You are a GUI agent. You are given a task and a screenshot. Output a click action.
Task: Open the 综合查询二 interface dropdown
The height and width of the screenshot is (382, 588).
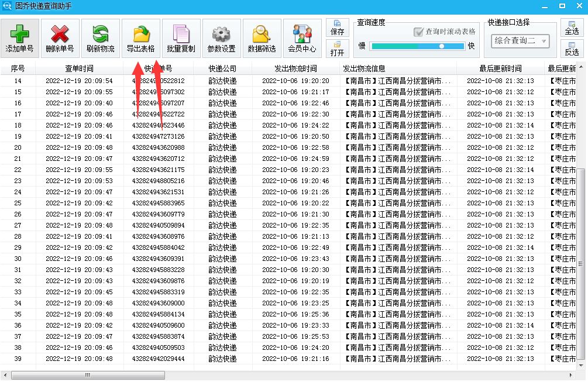521,41
